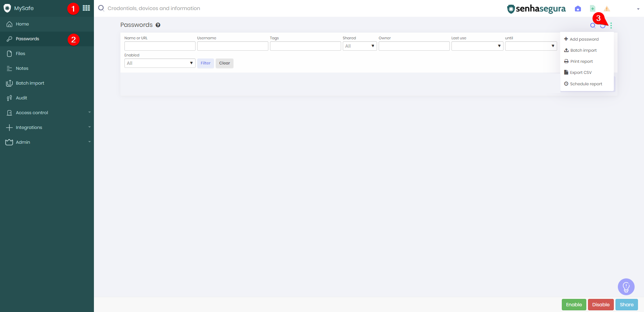Go to Home in the sidebar
Screen dimensions: 644x312
click(47, 24)
